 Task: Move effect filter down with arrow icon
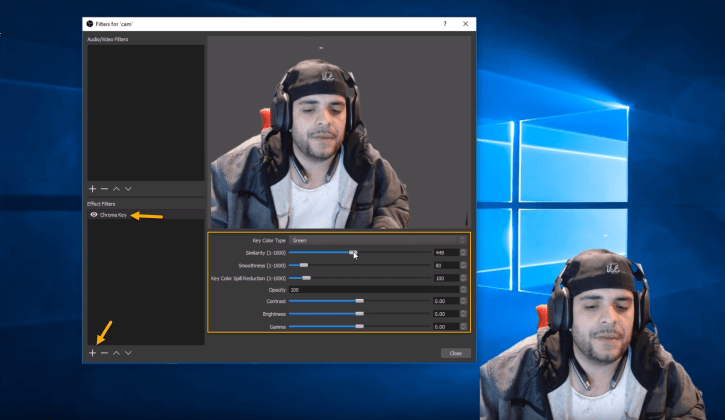click(128, 353)
